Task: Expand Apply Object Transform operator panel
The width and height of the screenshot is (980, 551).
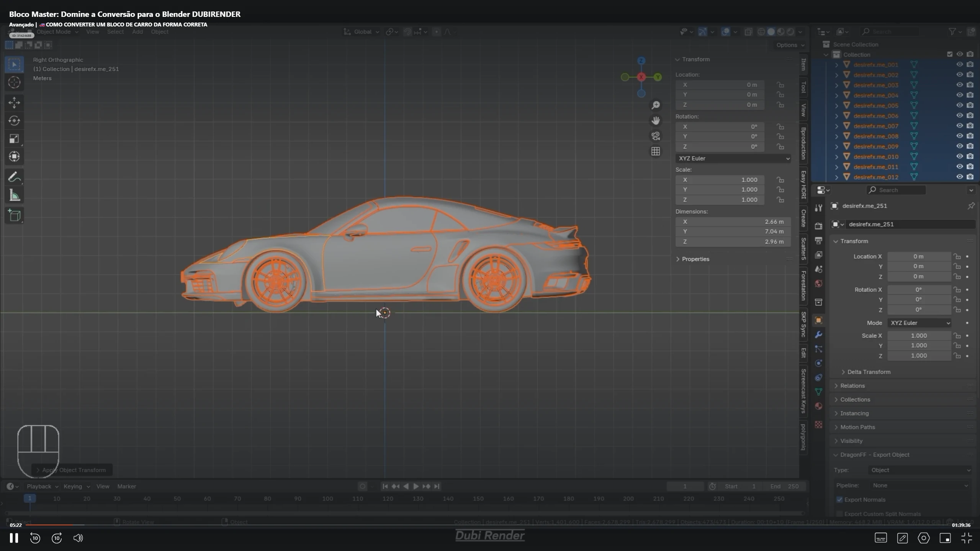Action: (73, 470)
